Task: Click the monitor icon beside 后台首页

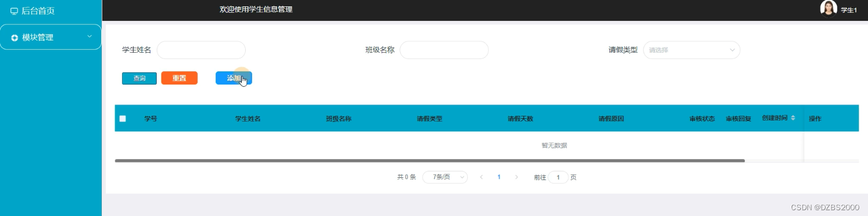Action: pos(14,11)
